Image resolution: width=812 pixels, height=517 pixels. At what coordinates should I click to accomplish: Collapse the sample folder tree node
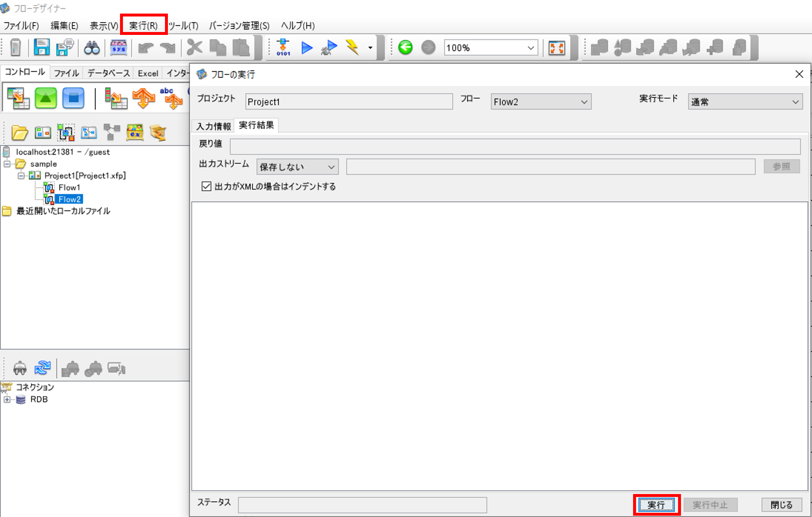click(x=7, y=164)
